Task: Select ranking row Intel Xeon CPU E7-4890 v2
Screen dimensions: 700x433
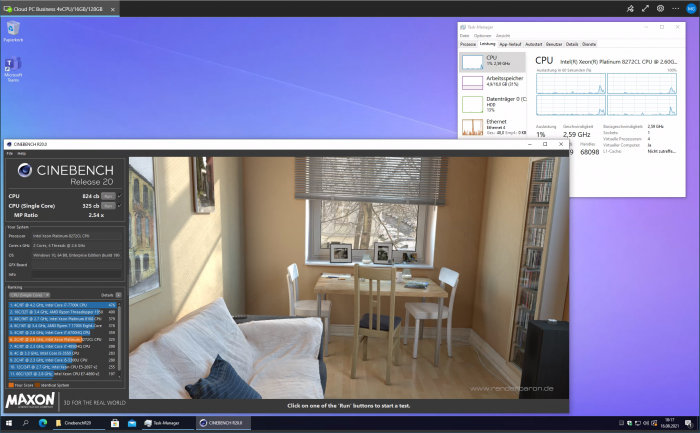Action: click(62, 374)
